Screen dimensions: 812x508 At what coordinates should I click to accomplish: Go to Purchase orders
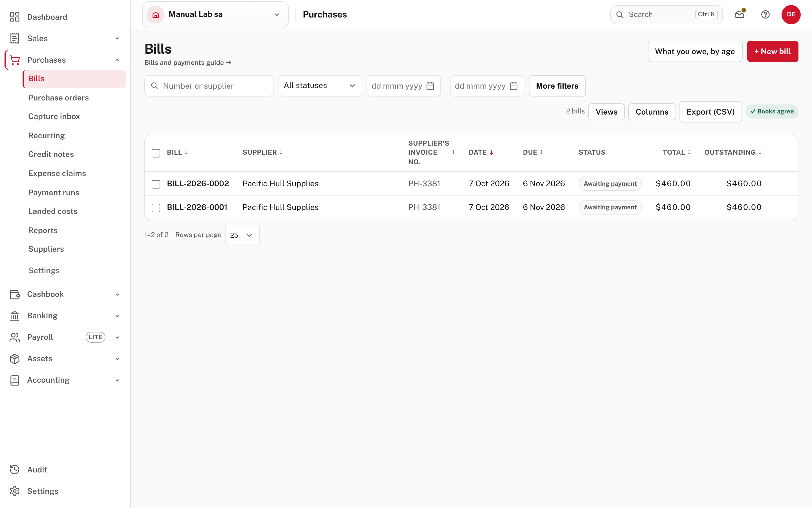[58, 98]
